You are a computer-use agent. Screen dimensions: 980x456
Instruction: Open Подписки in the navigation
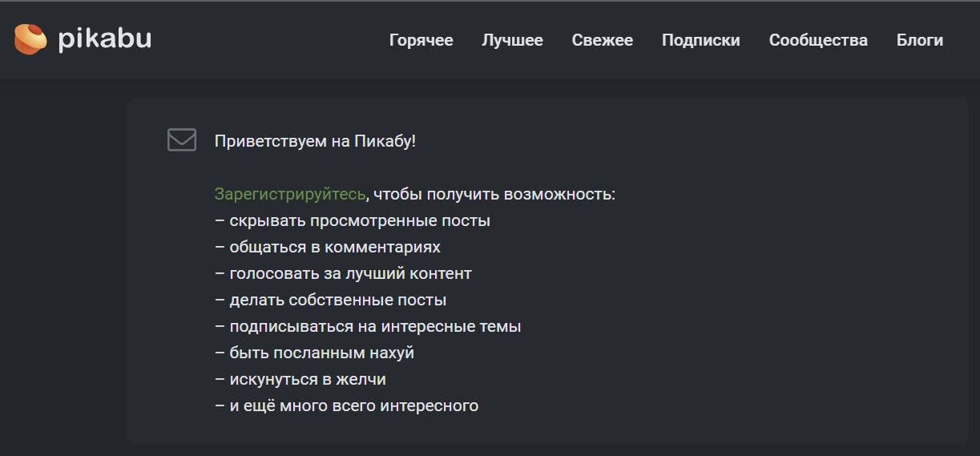(700, 40)
